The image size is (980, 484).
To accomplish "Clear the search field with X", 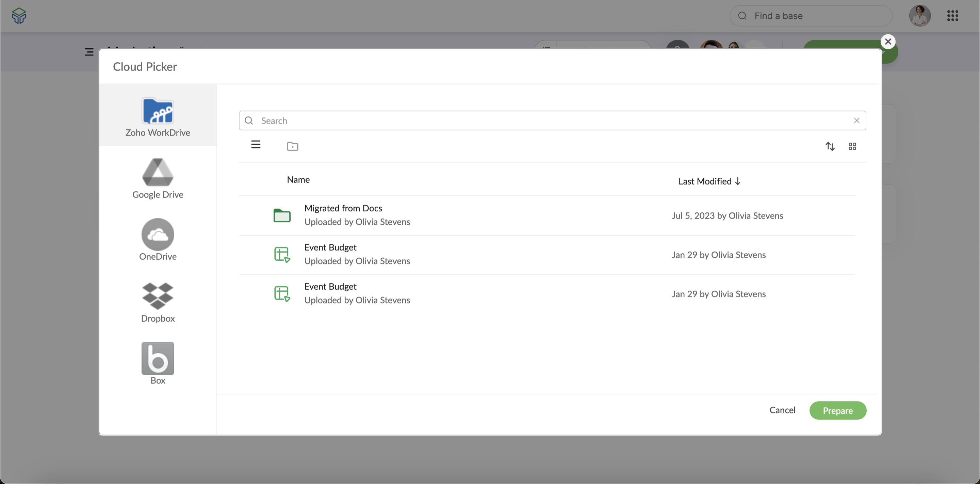I will coord(856,120).
